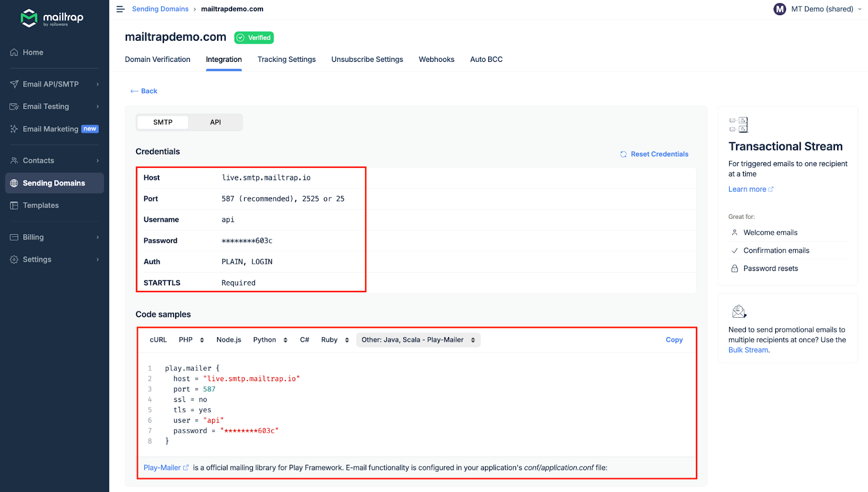Viewport: 868px width, 492px height.
Task: Switch to the Webhooks tab
Action: pyautogui.click(x=436, y=60)
